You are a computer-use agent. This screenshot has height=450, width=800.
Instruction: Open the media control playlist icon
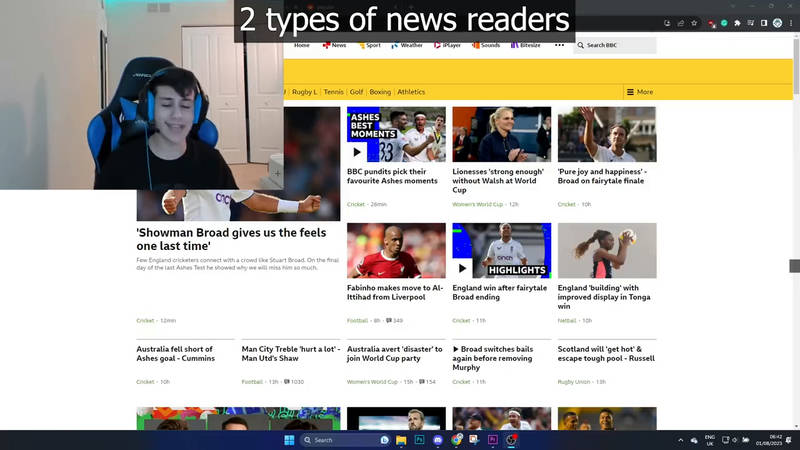click(x=751, y=23)
